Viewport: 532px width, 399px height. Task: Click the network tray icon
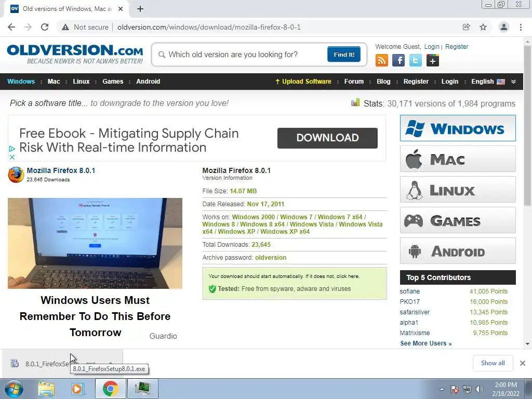pyautogui.click(x=467, y=389)
